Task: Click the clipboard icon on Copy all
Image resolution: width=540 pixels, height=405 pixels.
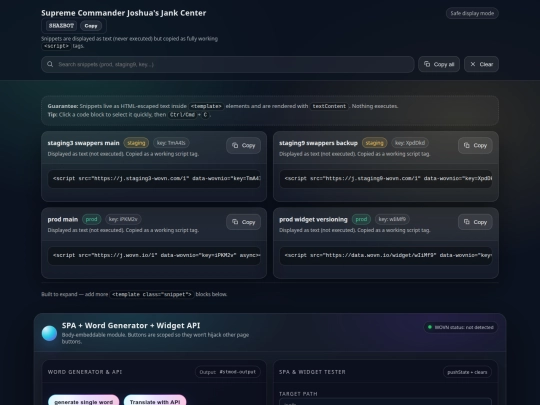Action: click(427, 64)
